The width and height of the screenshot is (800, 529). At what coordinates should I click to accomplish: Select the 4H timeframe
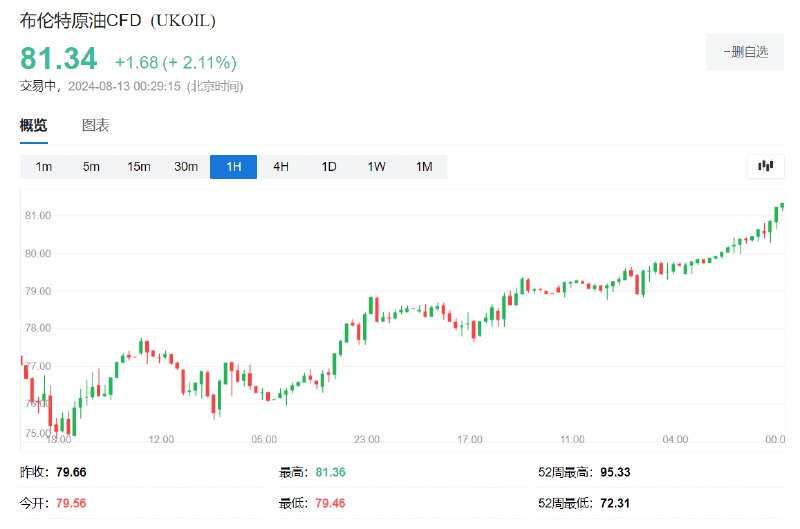[281, 167]
